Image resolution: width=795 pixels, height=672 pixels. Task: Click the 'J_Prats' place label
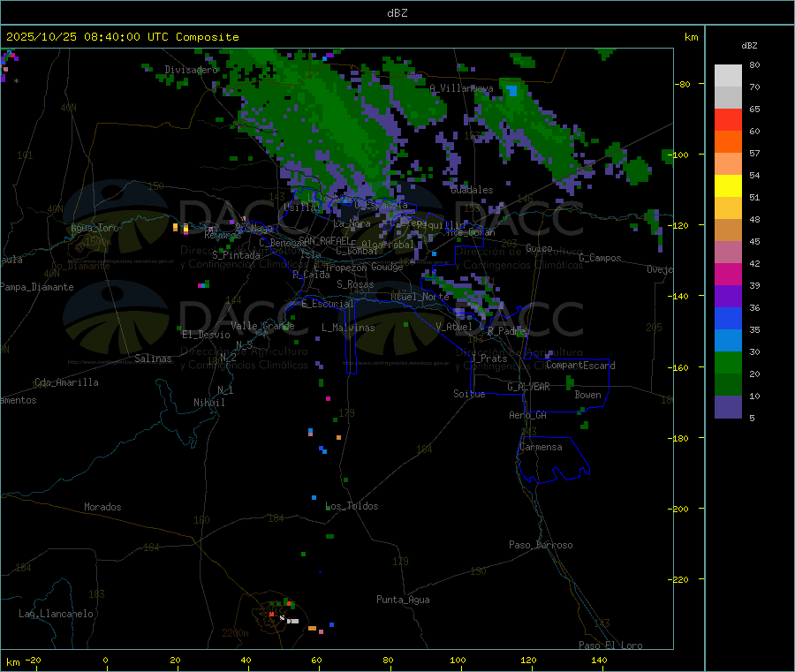(x=489, y=359)
